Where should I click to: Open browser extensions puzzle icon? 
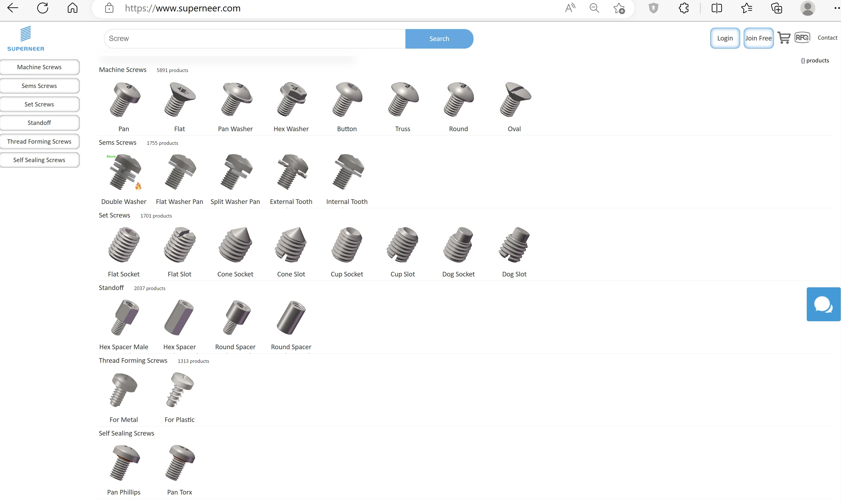(x=684, y=8)
